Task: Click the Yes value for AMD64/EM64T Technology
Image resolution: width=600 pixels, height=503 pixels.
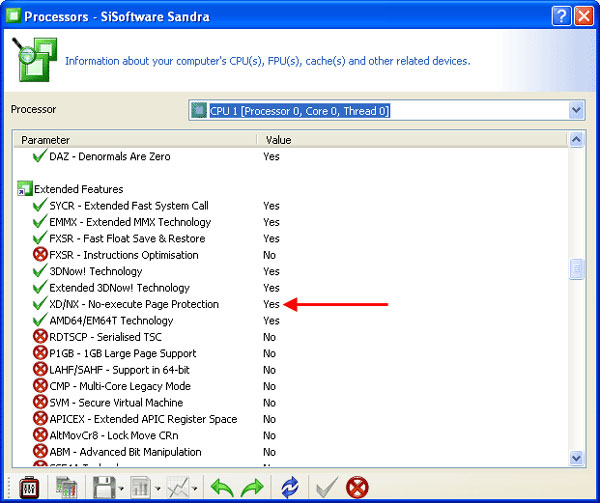Action: (x=271, y=321)
